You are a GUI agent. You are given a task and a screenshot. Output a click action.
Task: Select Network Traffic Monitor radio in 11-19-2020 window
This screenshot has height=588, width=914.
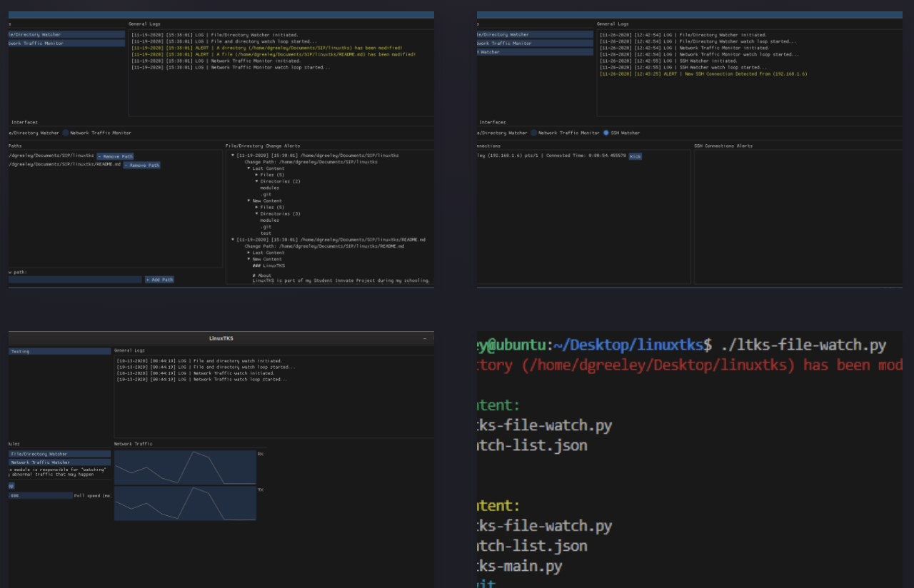click(66, 133)
